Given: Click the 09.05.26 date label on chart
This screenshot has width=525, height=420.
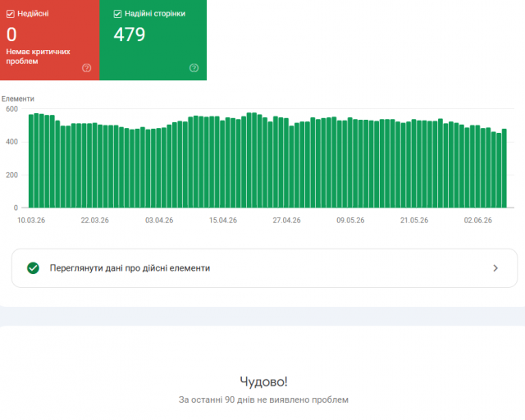Looking at the screenshot, I should pos(350,221).
